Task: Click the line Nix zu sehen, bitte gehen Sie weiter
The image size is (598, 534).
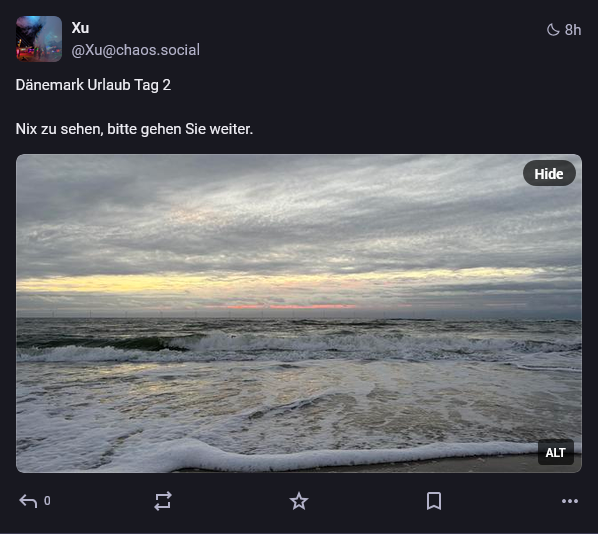Action: pyautogui.click(x=134, y=129)
